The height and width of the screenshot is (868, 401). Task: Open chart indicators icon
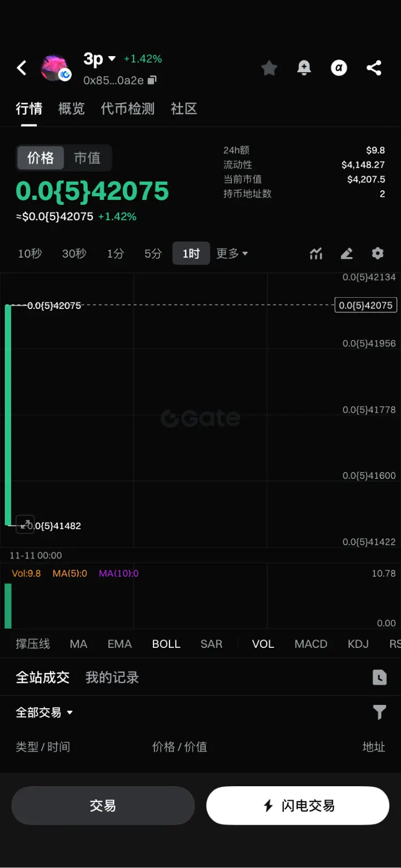[x=316, y=253]
